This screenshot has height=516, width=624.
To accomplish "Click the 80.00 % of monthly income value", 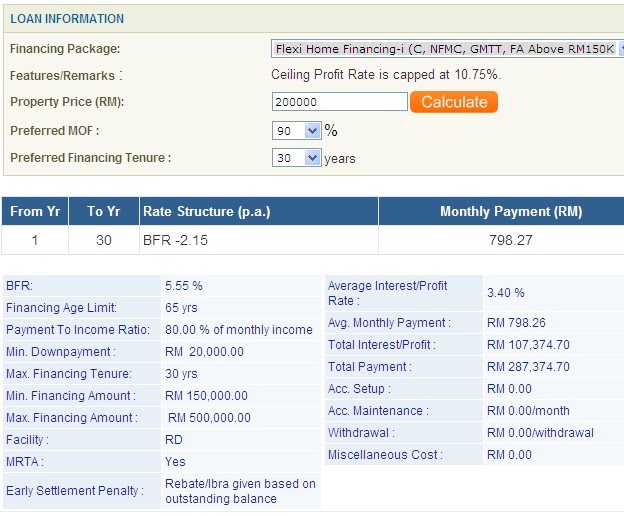I will pyautogui.click(x=239, y=329).
